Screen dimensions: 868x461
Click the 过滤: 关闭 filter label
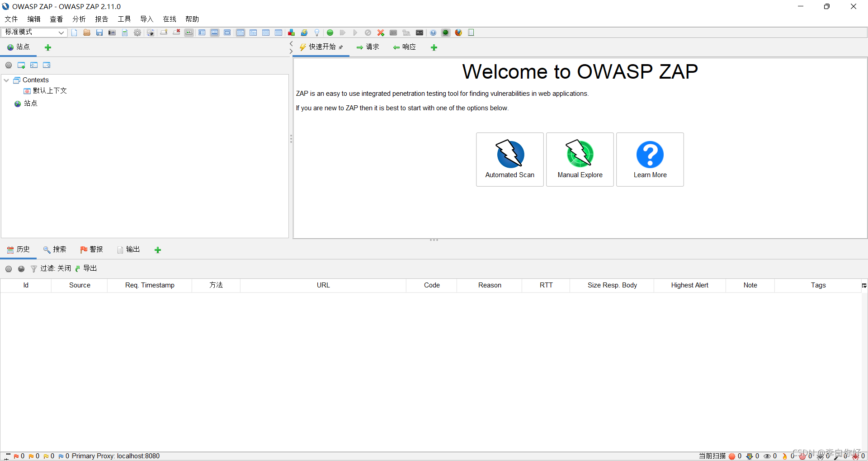point(56,268)
